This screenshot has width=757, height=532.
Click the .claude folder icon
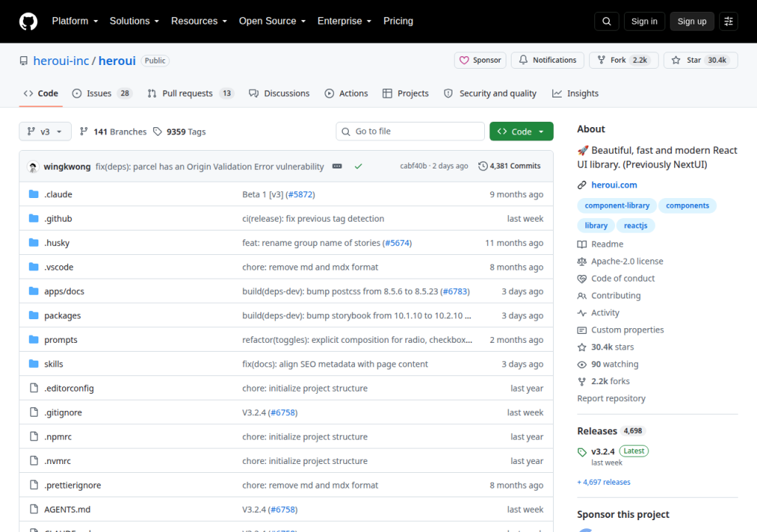coord(33,194)
